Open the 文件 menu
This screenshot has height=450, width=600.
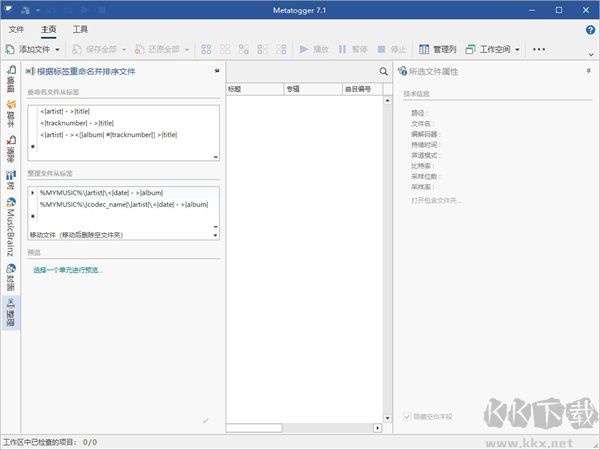[16, 29]
